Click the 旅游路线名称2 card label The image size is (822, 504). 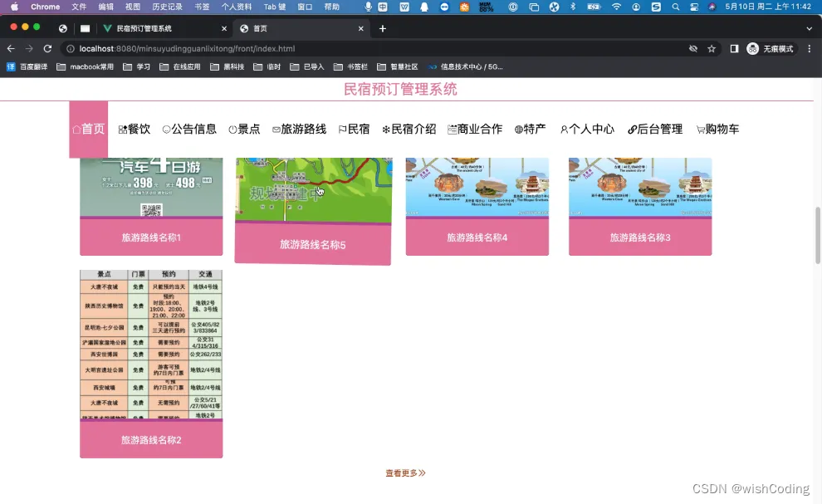point(151,440)
